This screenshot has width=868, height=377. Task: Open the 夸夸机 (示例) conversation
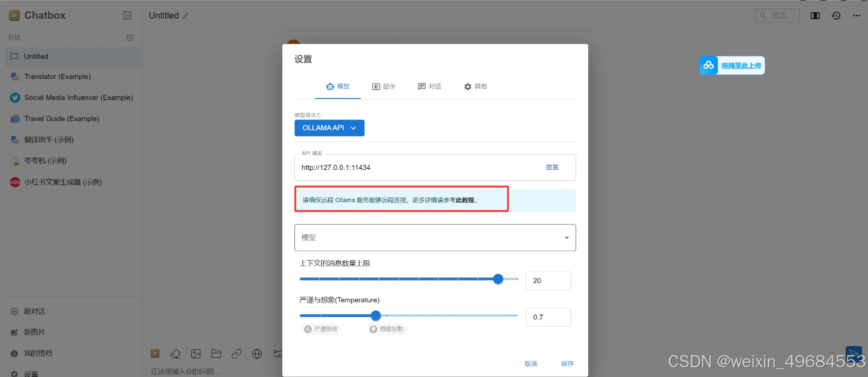coord(72,161)
